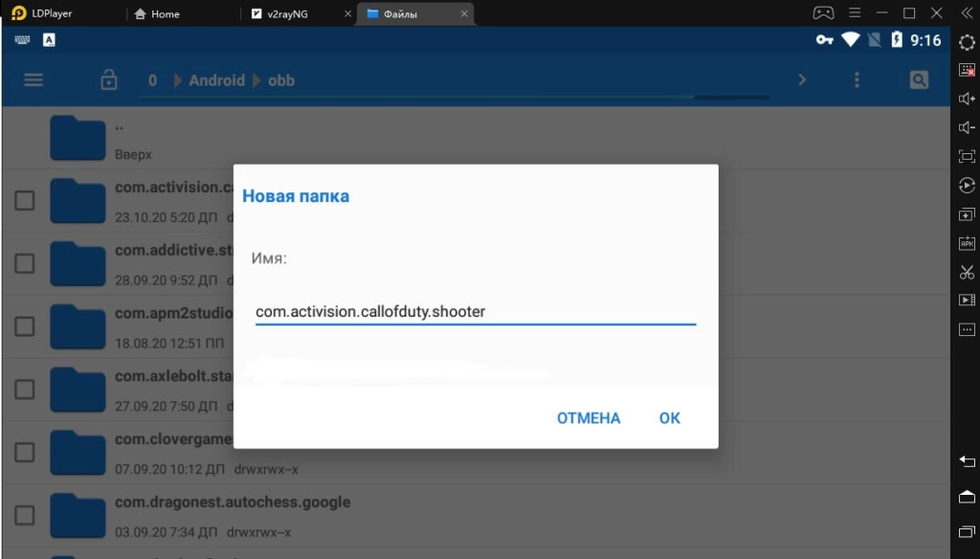Image resolution: width=980 pixels, height=559 pixels.
Task: Check com.dragonest.autochess.google folder checkbox
Action: tap(24, 515)
